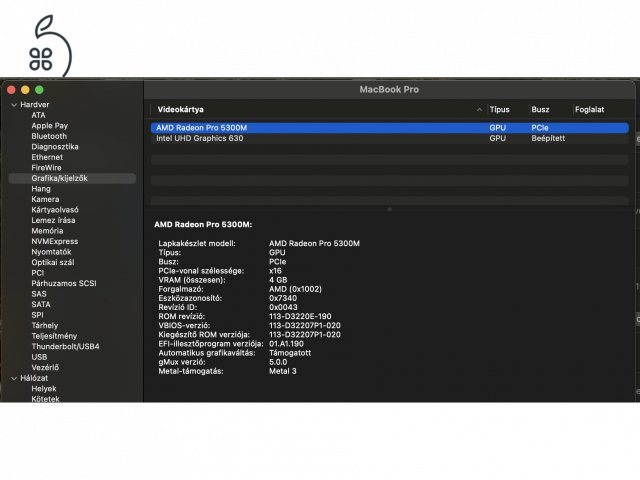Select Intel UHD Graphics 630 row

(389, 138)
